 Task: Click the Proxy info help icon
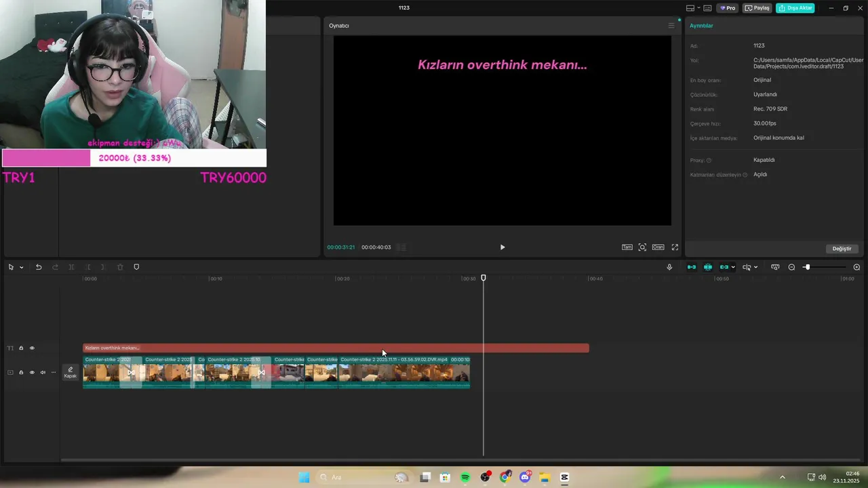[x=709, y=161]
